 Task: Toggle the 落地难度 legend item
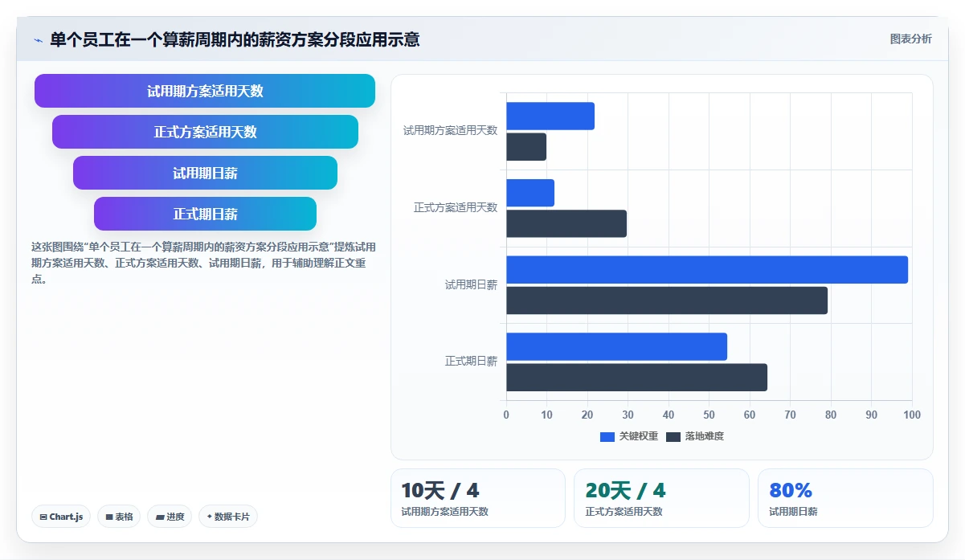(x=695, y=436)
